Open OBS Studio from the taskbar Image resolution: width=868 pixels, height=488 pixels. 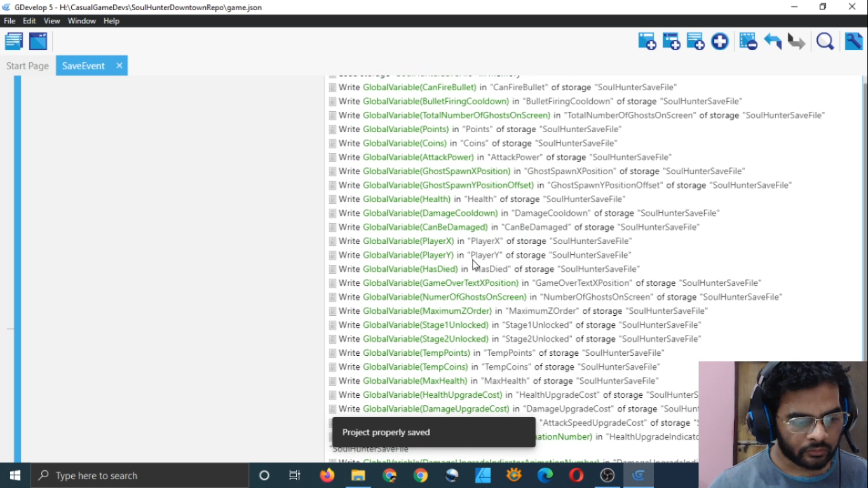pyautogui.click(x=607, y=475)
